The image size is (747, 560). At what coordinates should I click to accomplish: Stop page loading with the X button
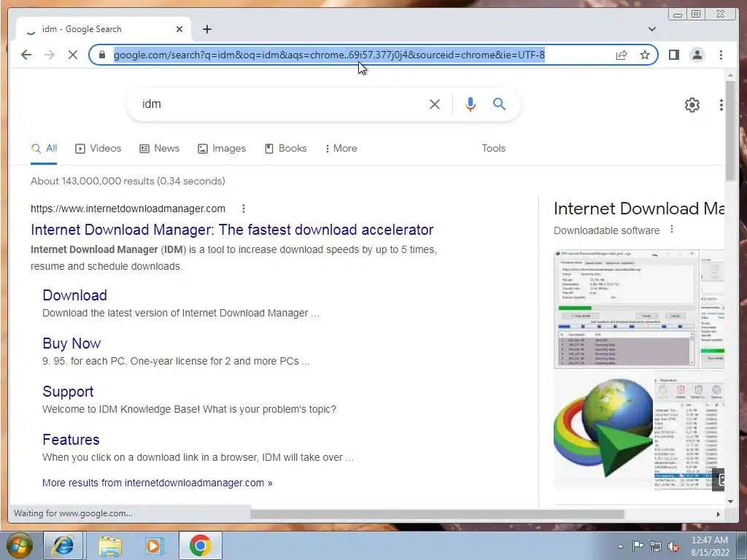tap(73, 55)
